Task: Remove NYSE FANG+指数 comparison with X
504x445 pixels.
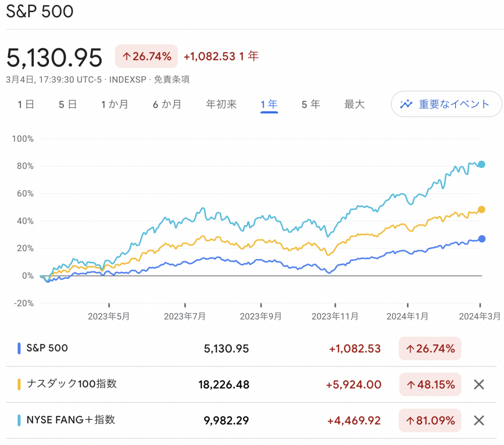Action: pos(479,420)
